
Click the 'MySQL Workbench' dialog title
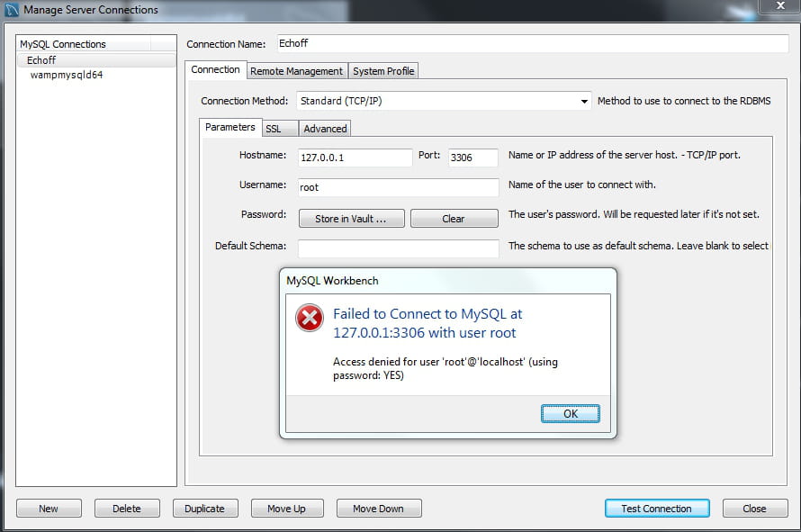(x=333, y=281)
